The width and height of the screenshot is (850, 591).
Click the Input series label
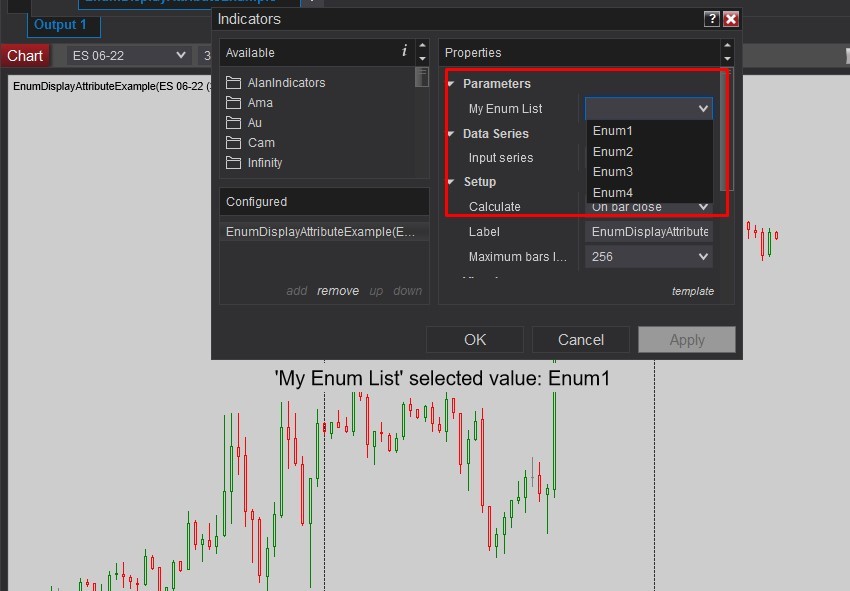coord(501,158)
